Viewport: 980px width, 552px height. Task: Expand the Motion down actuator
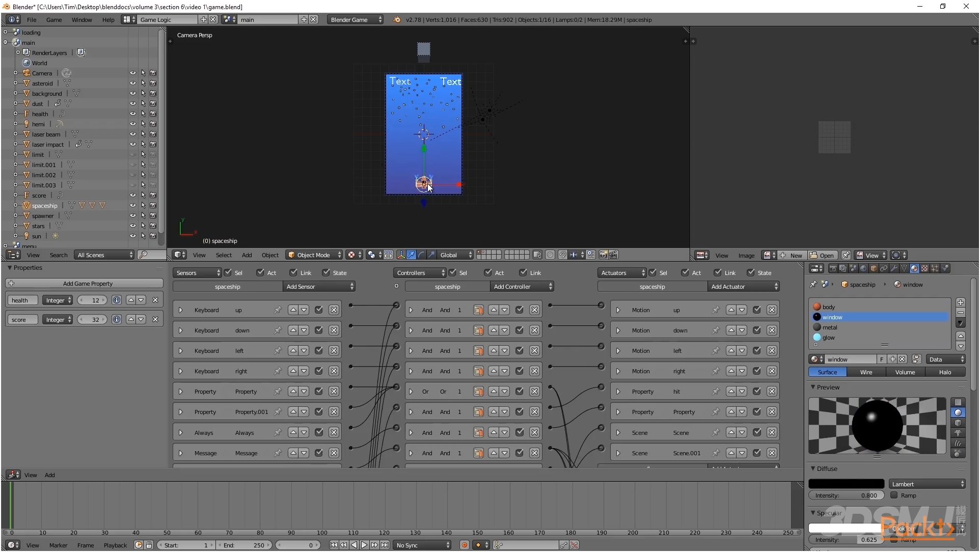click(x=618, y=330)
